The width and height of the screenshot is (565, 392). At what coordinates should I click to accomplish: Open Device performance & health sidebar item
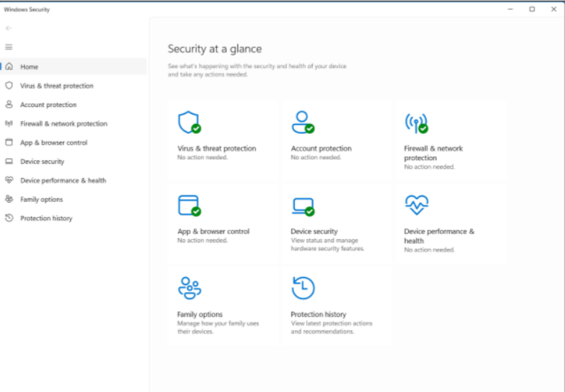point(62,181)
